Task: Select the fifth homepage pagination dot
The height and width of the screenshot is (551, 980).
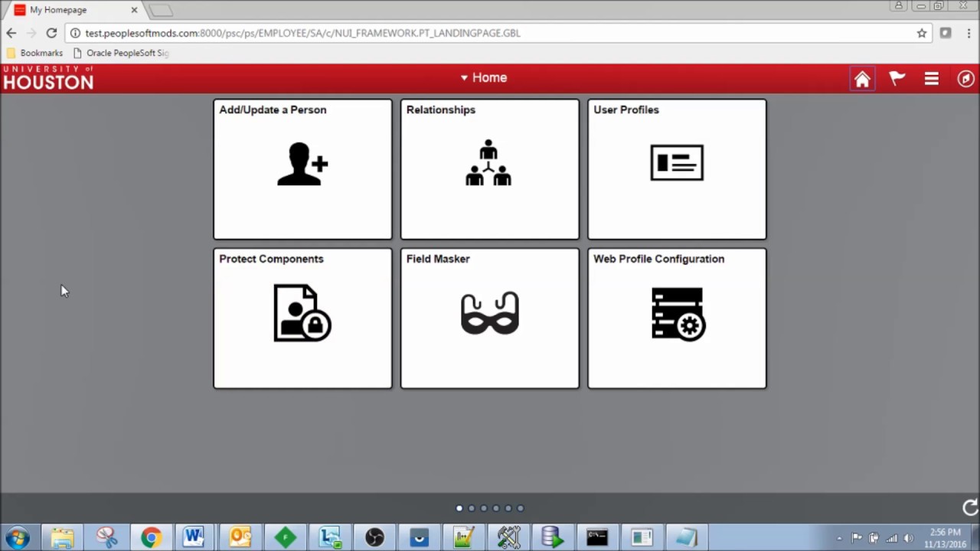Action: click(508, 508)
